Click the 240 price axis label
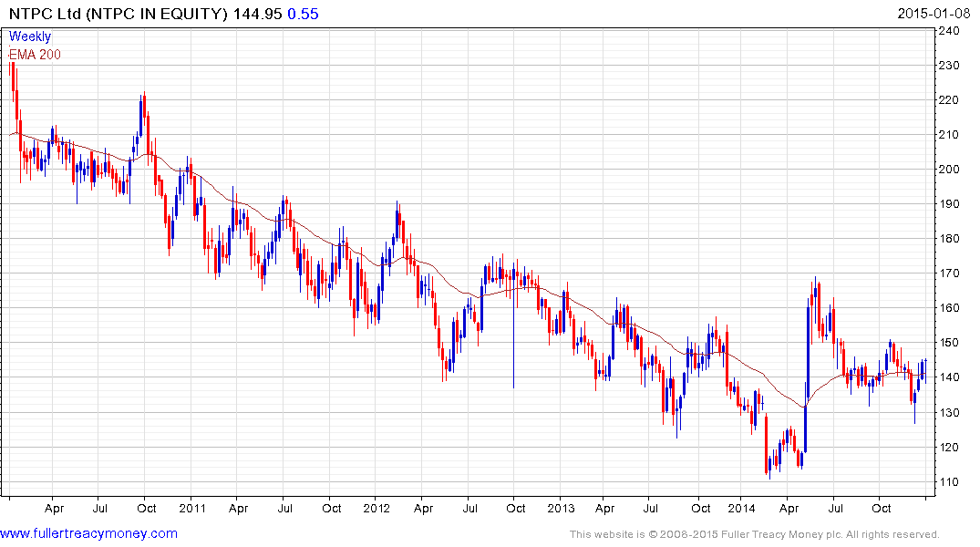This screenshot has height=547, width=980. (x=949, y=31)
